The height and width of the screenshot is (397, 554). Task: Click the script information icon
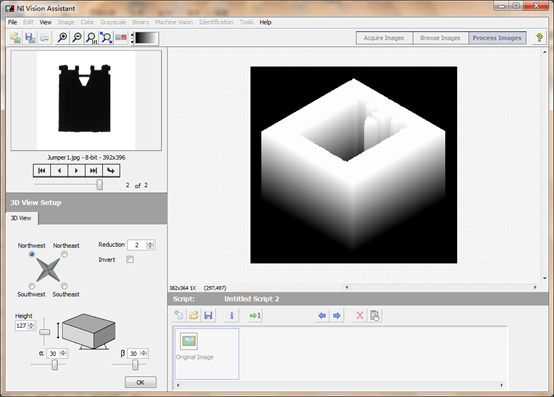tap(231, 315)
